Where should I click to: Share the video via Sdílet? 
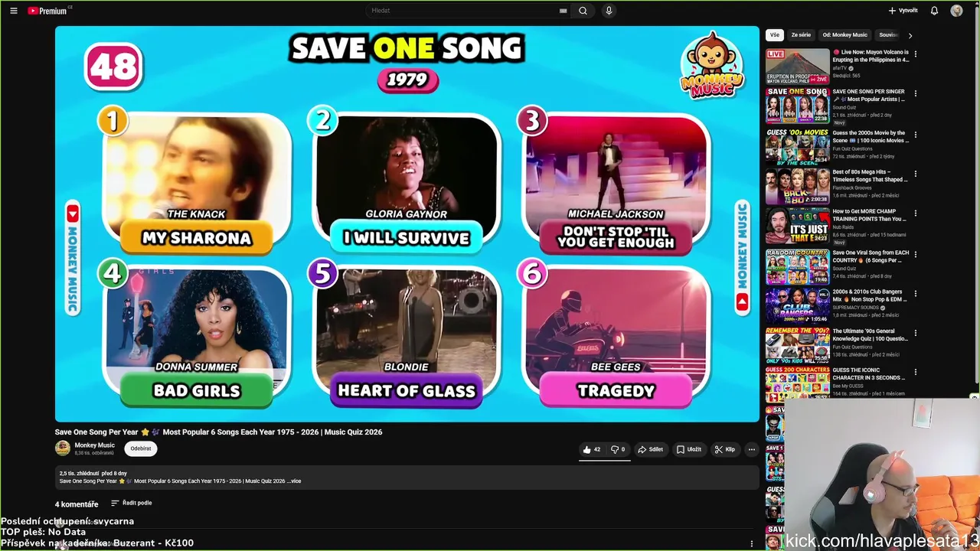651,449
